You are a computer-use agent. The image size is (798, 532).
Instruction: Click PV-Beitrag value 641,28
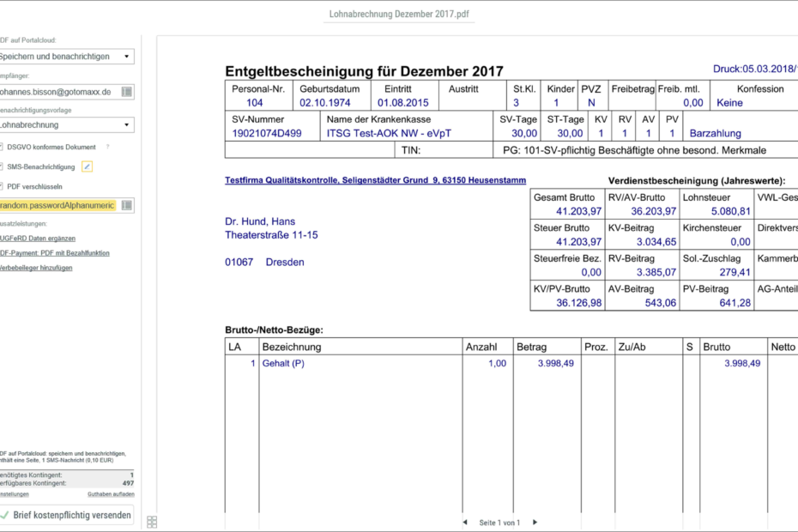pos(735,303)
